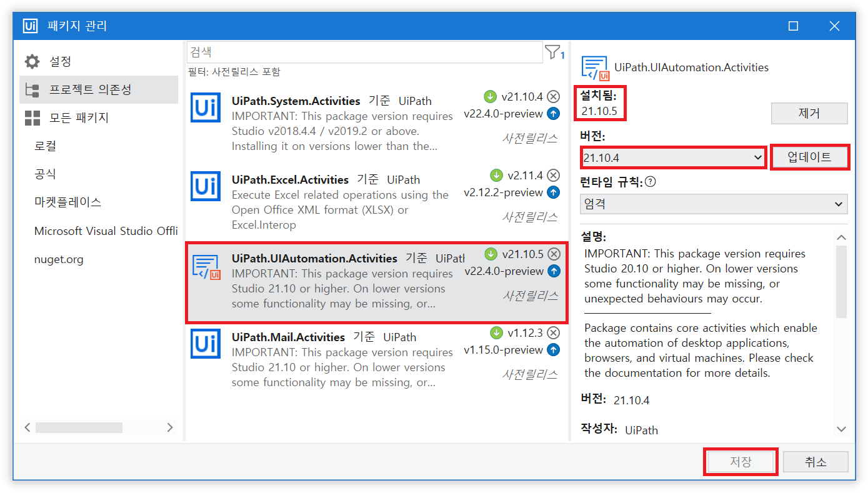Click the UiPath.Excel.Activities package icon
The image size is (868, 493).
pyautogui.click(x=206, y=186)
